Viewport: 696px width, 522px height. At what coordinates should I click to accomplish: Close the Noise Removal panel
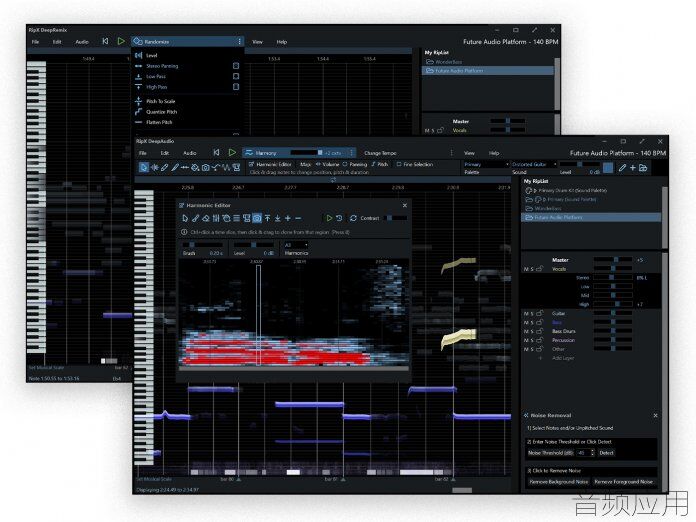656,415
